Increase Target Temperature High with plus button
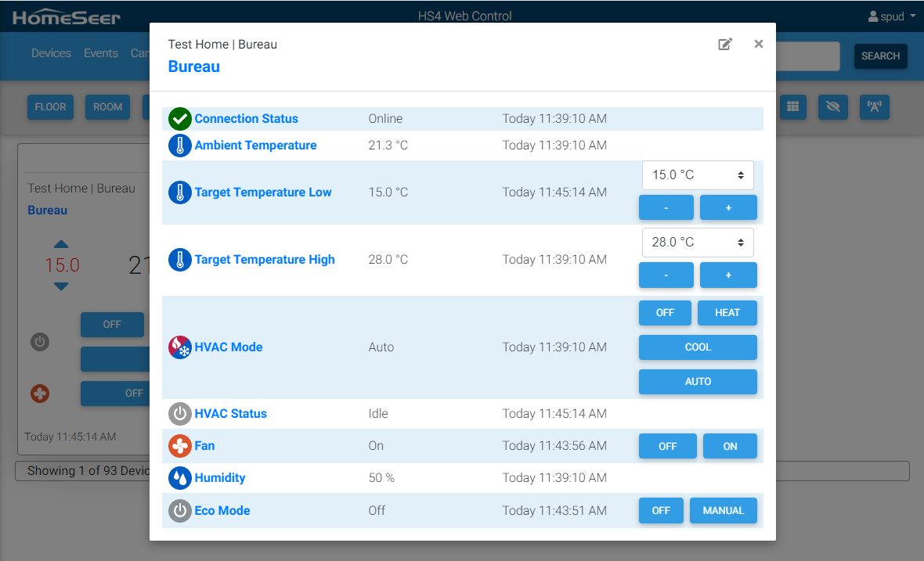The width and height of the screenshot is (924, 561). 728,275
